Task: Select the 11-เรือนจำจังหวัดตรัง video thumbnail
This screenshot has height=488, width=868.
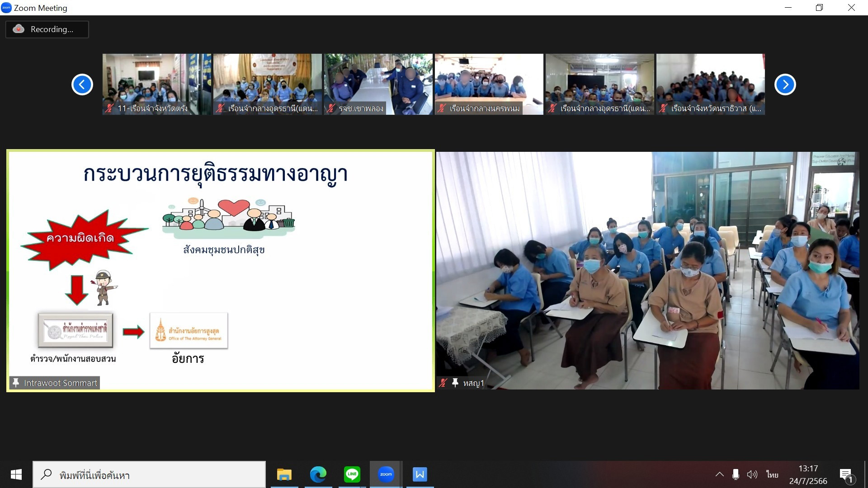Action: 156,84
